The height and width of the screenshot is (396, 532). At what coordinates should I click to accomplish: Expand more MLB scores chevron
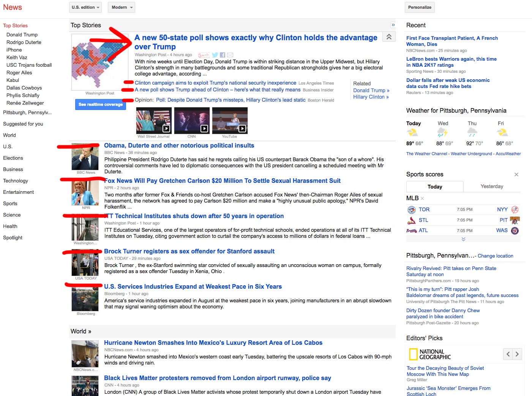[463, 239]
